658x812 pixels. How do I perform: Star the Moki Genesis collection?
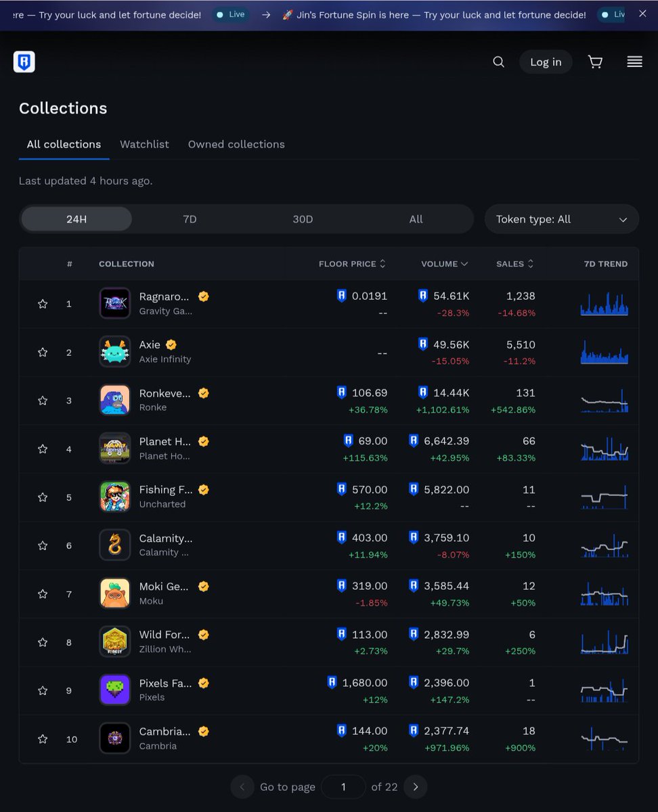43,594
